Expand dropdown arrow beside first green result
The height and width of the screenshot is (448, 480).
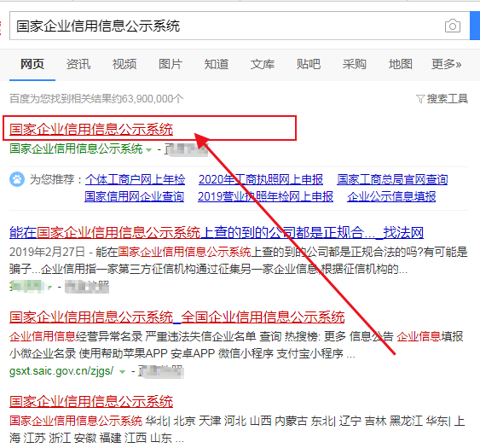point(149,150)
